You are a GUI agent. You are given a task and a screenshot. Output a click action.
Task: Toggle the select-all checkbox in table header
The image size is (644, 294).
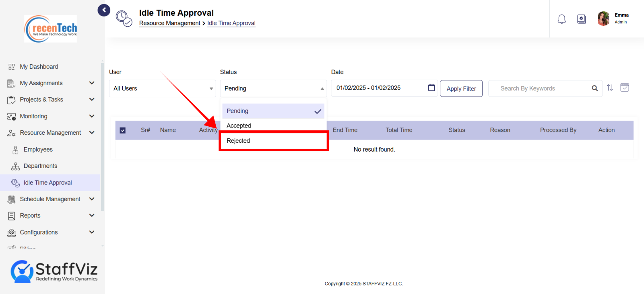click(x=123, y=130)
